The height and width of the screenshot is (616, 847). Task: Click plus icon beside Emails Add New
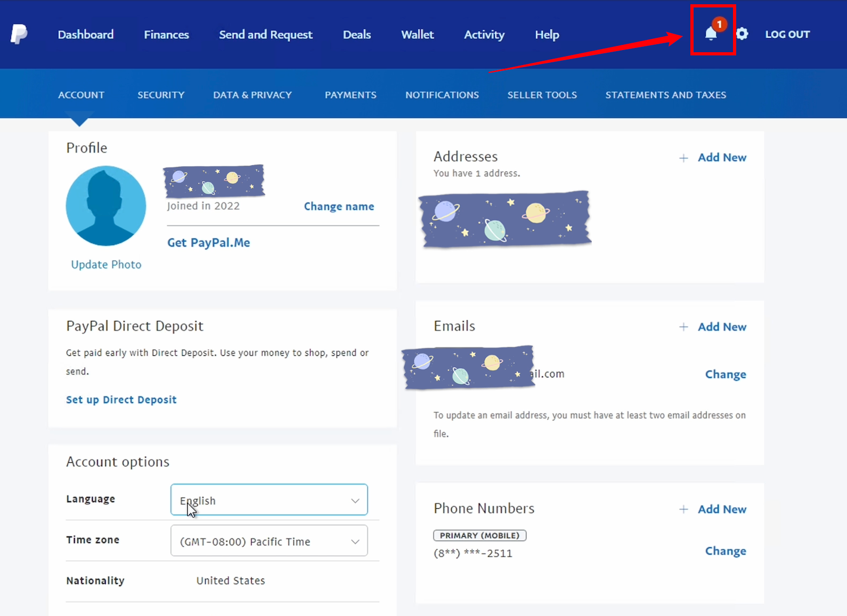pos(683,327)
